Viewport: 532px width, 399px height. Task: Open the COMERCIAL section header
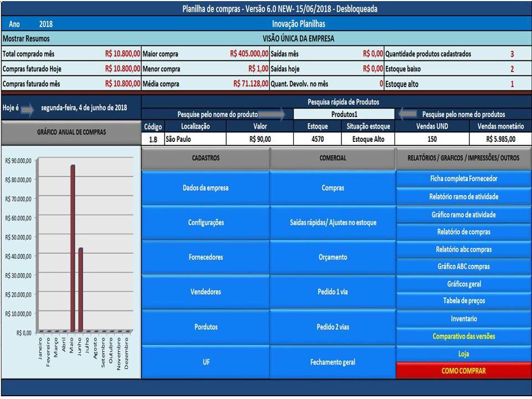click(332, 158)
